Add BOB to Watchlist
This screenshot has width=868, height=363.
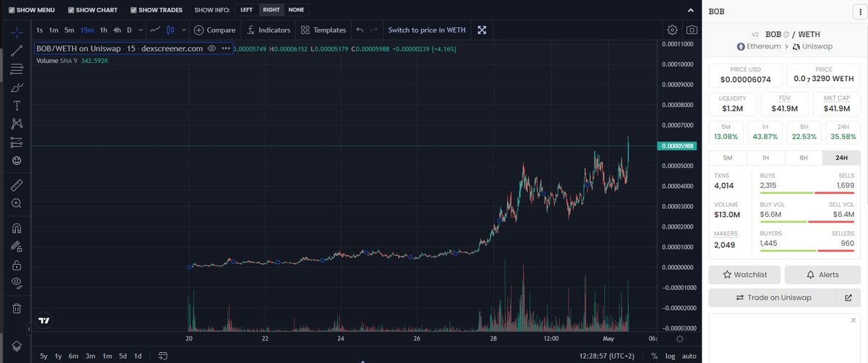tap(744, 275)
